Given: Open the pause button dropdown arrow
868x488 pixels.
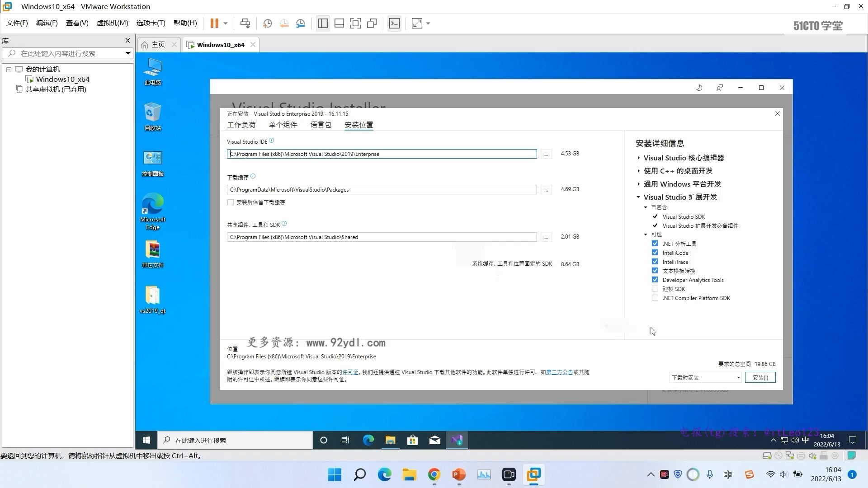Looking at the screenshot, I should [226, 23].
